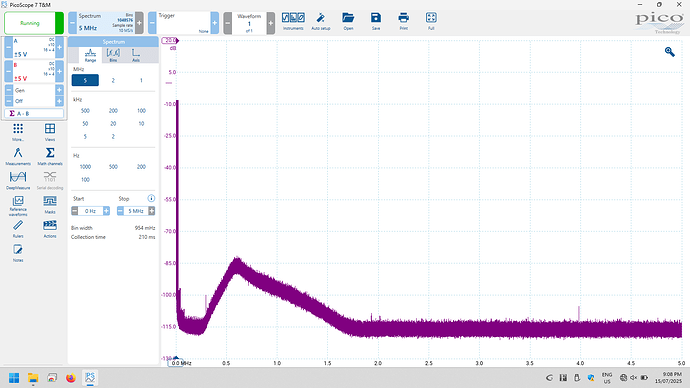The width and height of the screenshot is (690, 388).
Task: Open the Measurements tool
Action: 18,156
